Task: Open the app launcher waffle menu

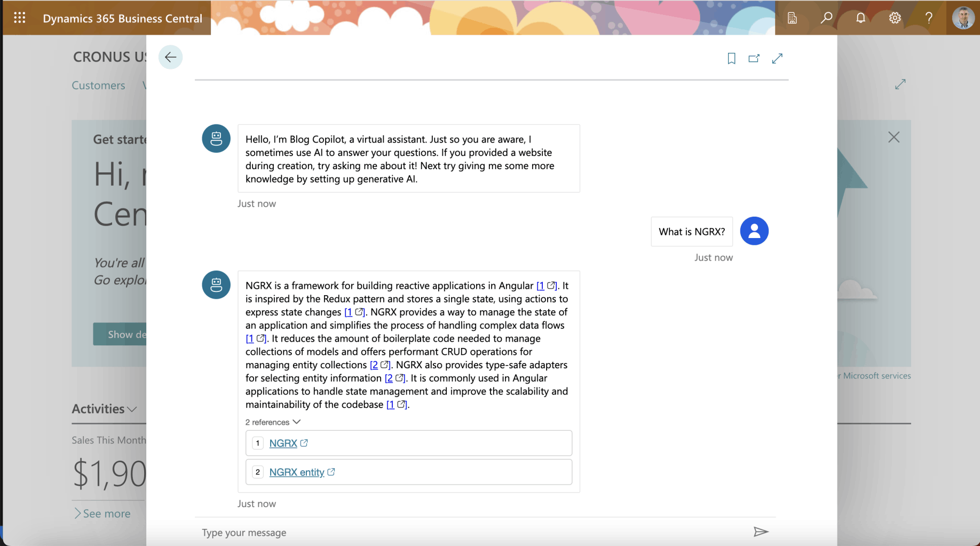Action: pos(20,18)
